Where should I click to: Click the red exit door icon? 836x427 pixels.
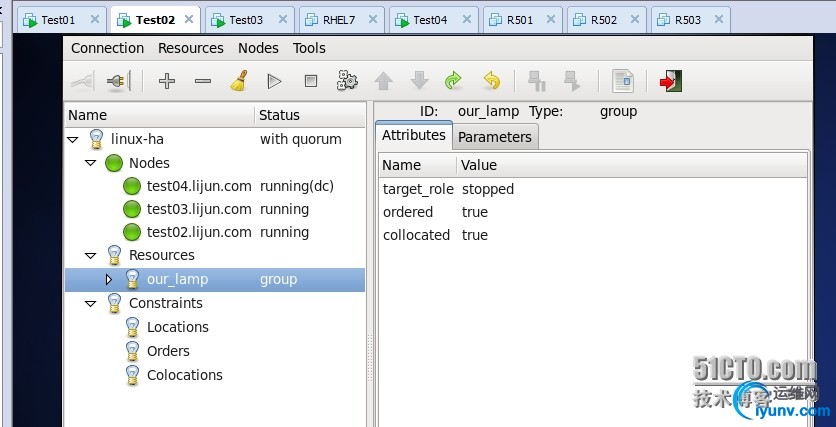671,81
